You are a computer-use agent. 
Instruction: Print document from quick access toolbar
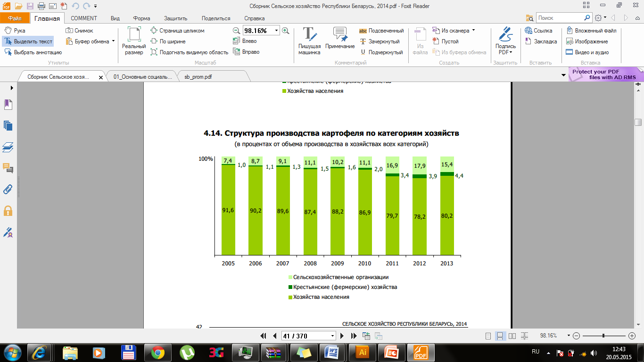click(x=41, y=6)
